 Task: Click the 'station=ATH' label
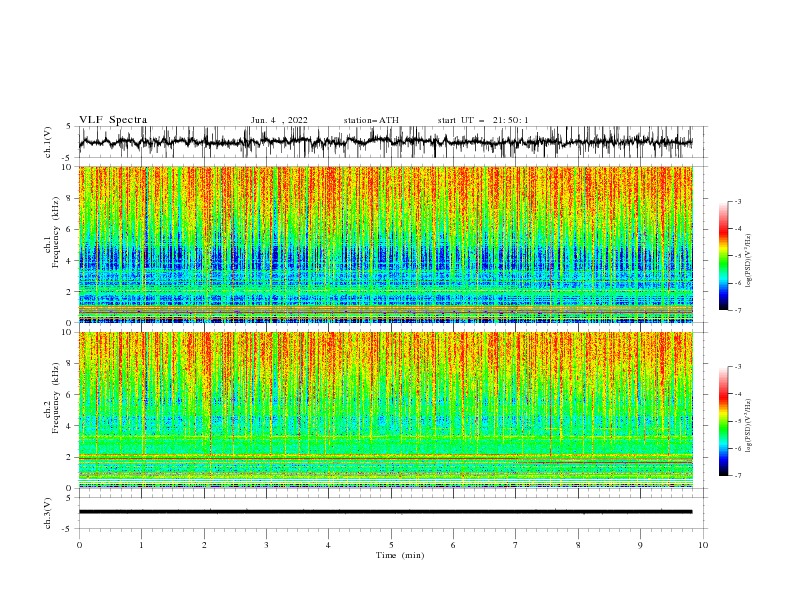pyautogui.click(x=371, y=120)
